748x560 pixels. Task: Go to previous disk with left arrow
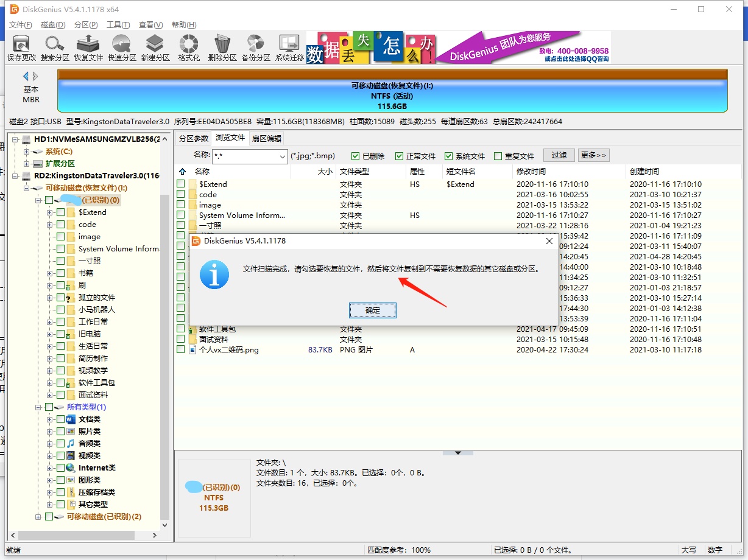(x=26, y=76)
